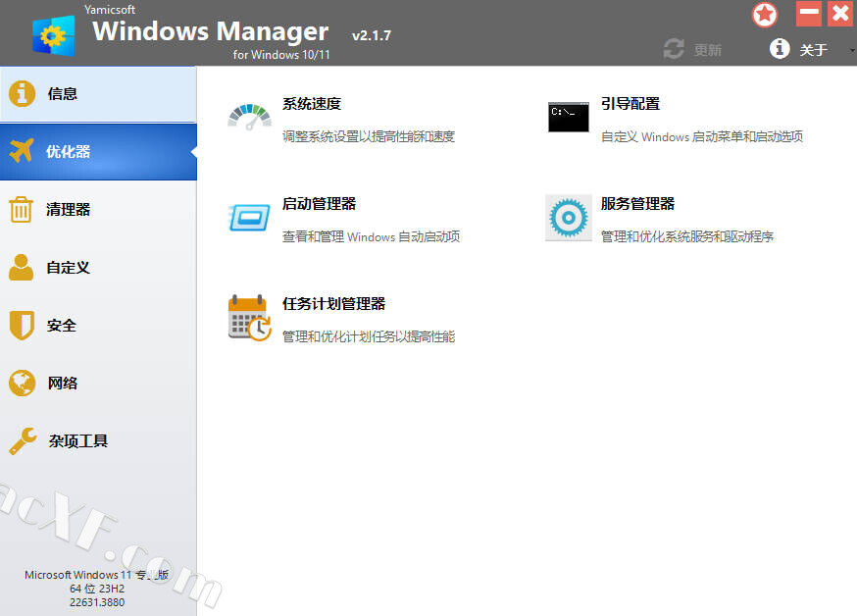Click the Yamicsoft brand text

(109, 9)
